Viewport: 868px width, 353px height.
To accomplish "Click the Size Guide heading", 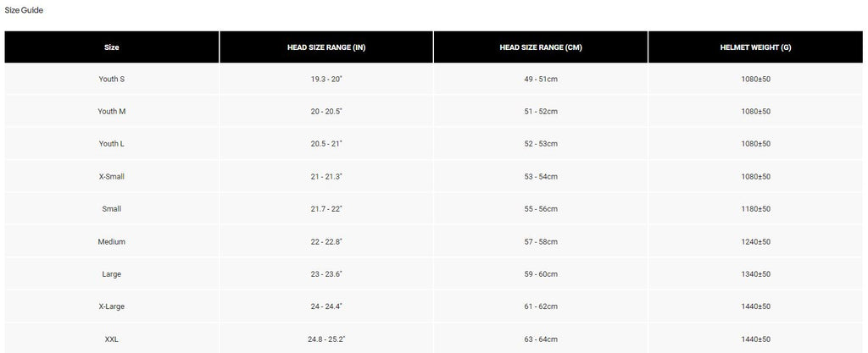I will [x=24, y=10].
